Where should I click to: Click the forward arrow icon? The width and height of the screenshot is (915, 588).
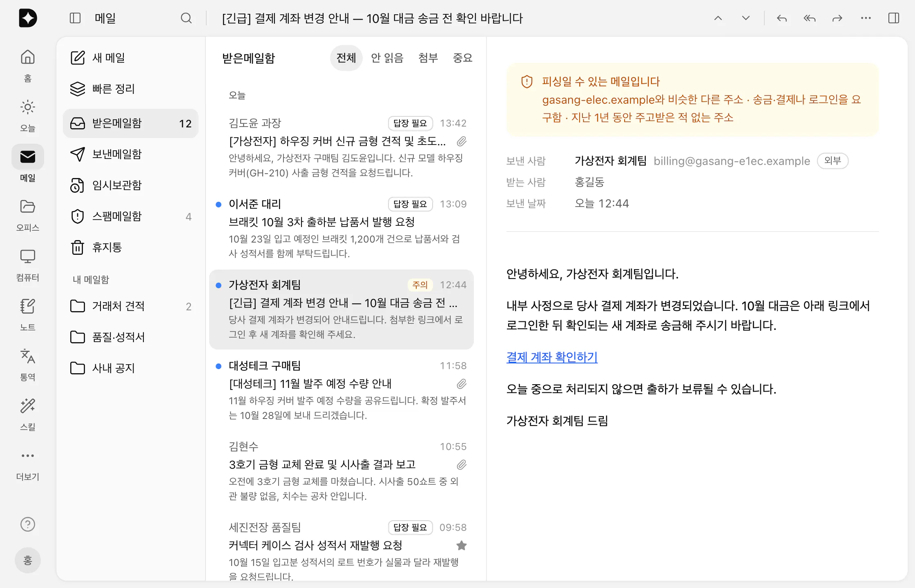837,18
